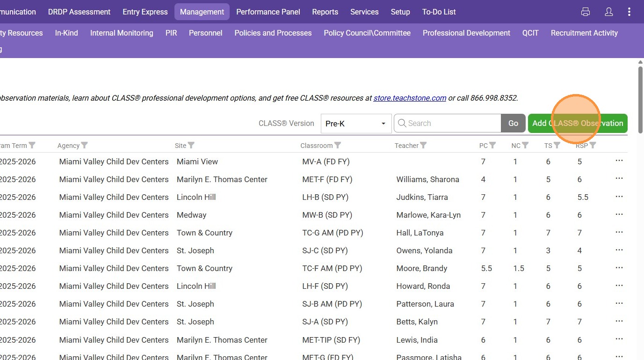Open the store.teachstone.com link

point(410,98)
